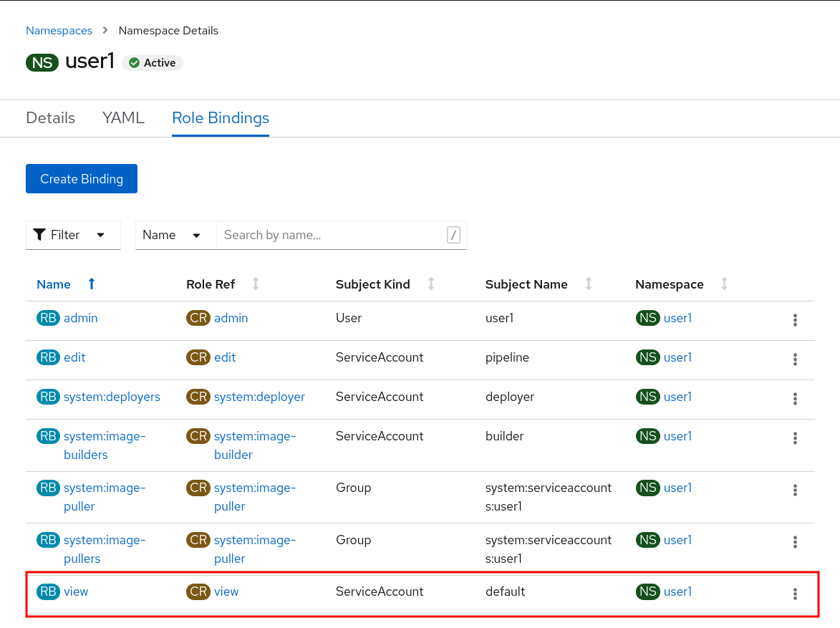Open the Name search attribute dropdown
840x628 pixels.
pyautogui.click(x=175, y=234)
